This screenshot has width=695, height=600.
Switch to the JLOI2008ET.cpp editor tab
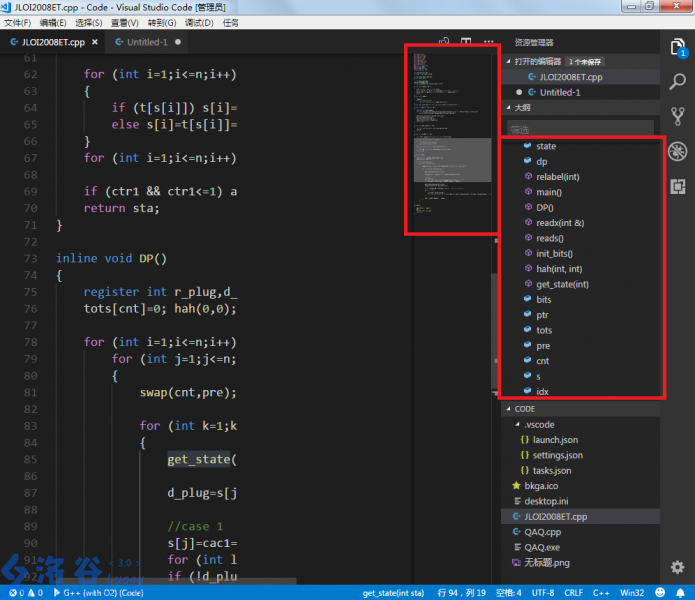coord(54,42)
